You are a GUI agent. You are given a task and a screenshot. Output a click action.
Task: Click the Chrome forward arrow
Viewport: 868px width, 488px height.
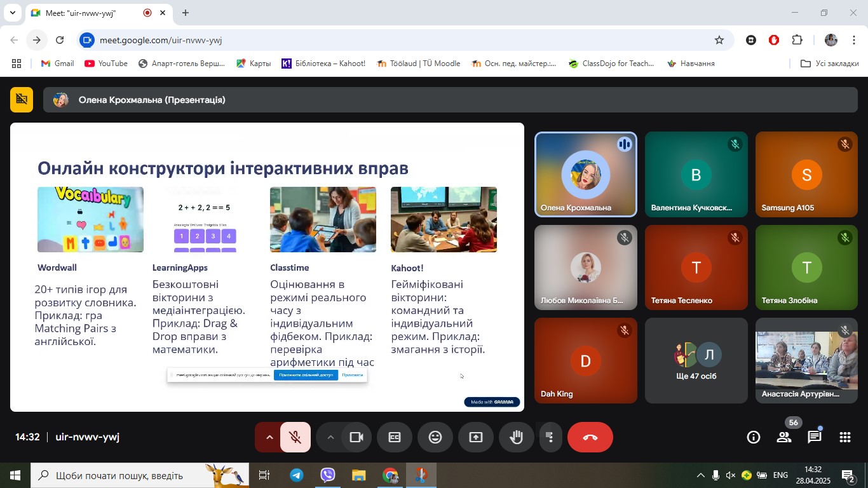point(37,40)
